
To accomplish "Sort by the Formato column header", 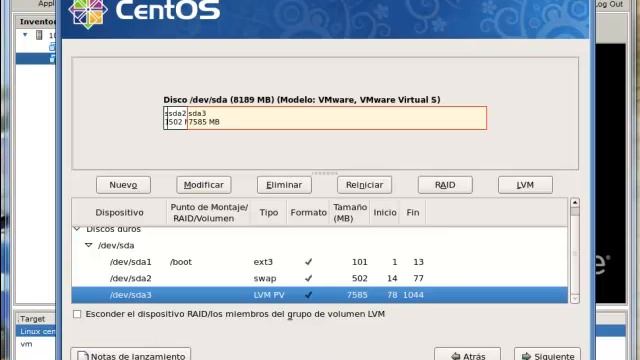I will point(308,212).
